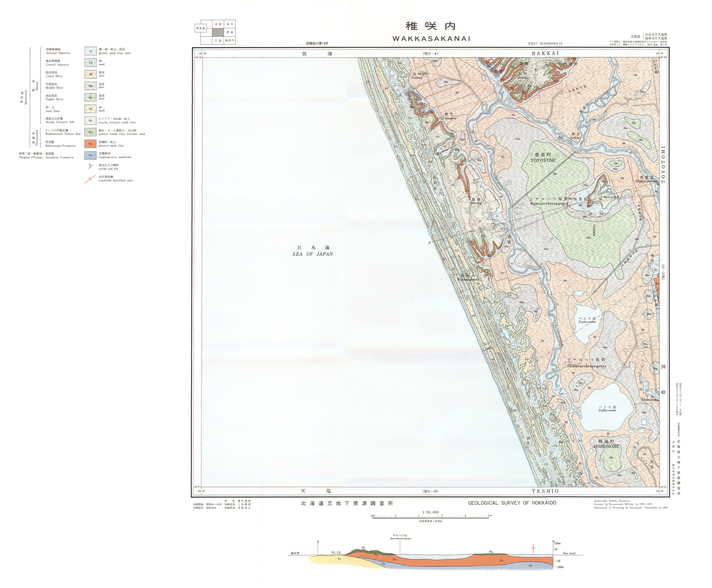The height and width of the screenshot is (588, 712).
Task: Select the Wp Wankonosawa Pumice legend box
Action: 90,132
